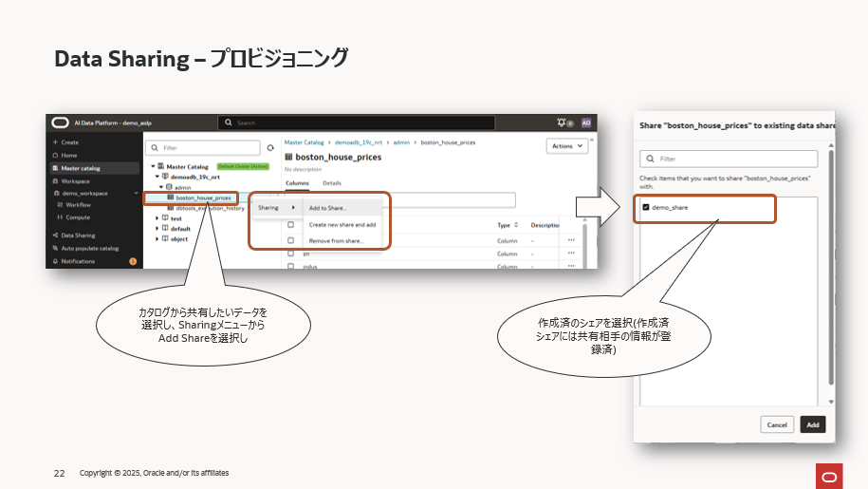Tick the indus column checkbox
868x489 pixels.
tap(290, 266)
